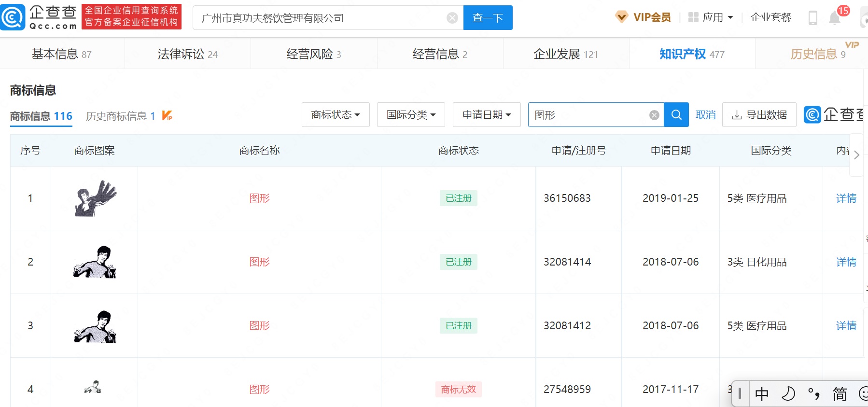Click the VIP badge next to 历史商标信息
This screenshot has width=868, height=407.
tap(167, 116)
